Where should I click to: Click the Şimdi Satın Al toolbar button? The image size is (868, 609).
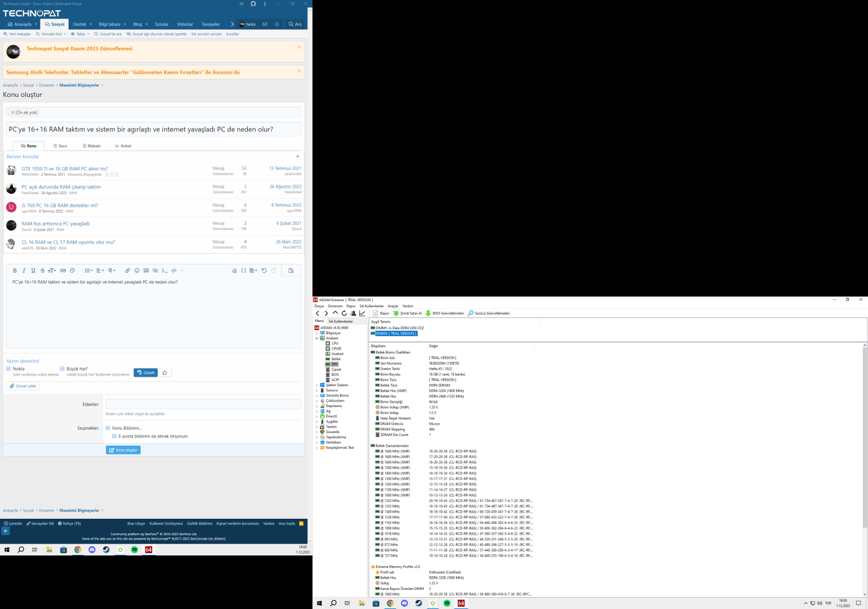click(x=408, y=314)
